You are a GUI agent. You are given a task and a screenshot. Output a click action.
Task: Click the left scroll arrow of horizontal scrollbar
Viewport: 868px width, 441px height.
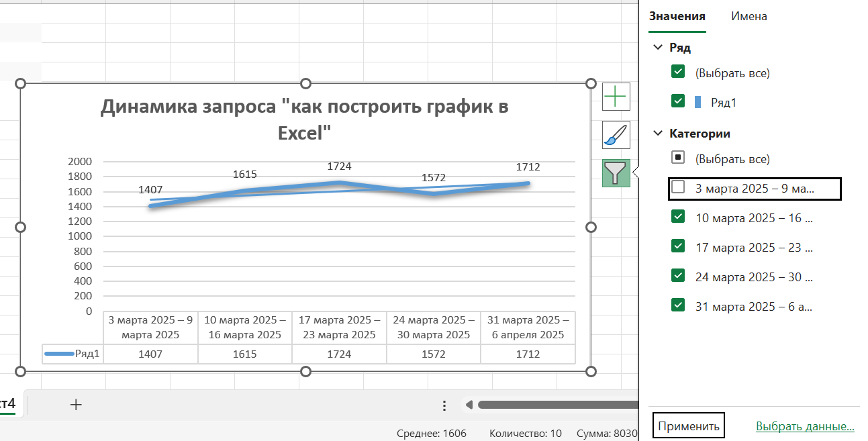tap(469, 405)
